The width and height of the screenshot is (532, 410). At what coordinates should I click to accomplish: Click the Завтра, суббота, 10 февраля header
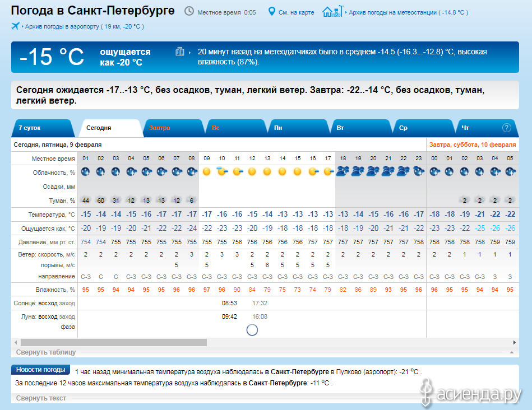click(x=472, y=145)
